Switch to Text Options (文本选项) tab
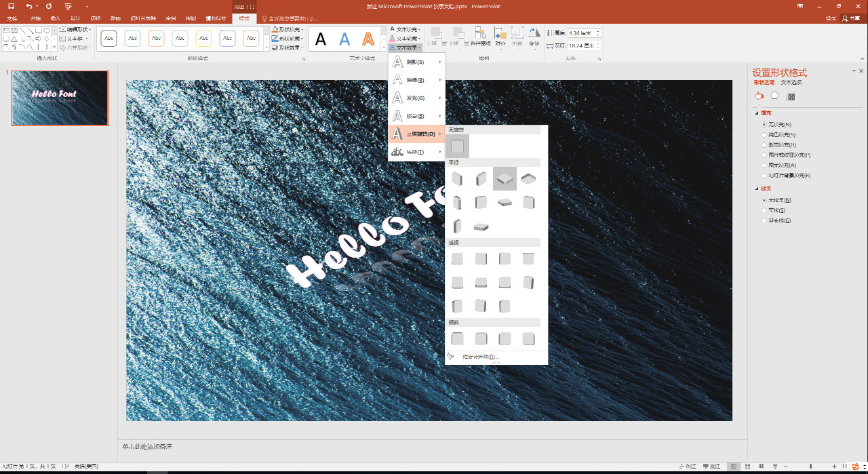868x474 pixels. [x=791, y=83]
